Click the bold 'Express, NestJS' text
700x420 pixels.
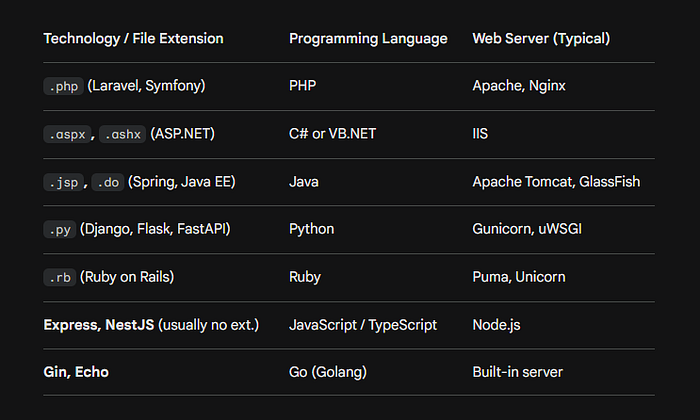(99, 325)
